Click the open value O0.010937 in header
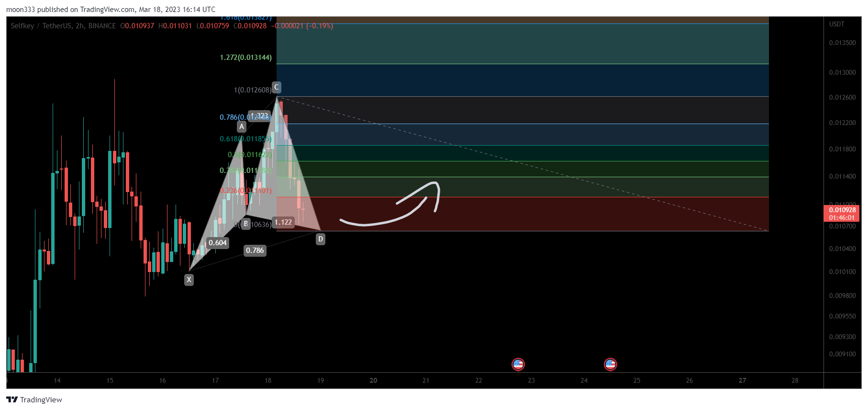This screenshot has height=410, width=868. 137,26
